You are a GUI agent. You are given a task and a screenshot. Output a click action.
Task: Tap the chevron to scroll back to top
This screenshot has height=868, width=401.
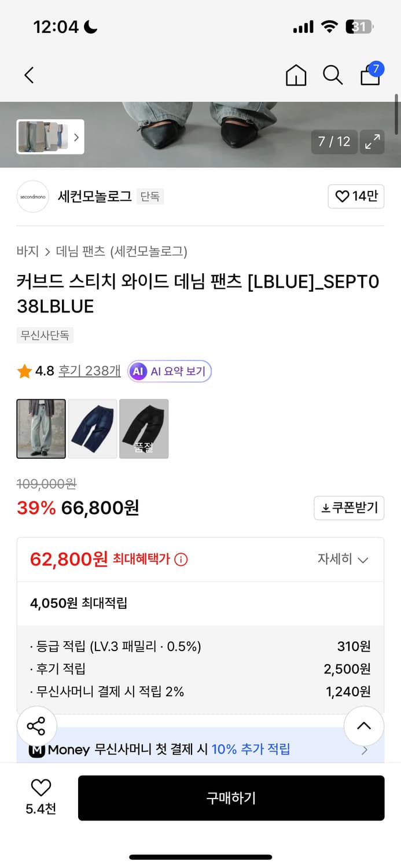click(364, 726)
